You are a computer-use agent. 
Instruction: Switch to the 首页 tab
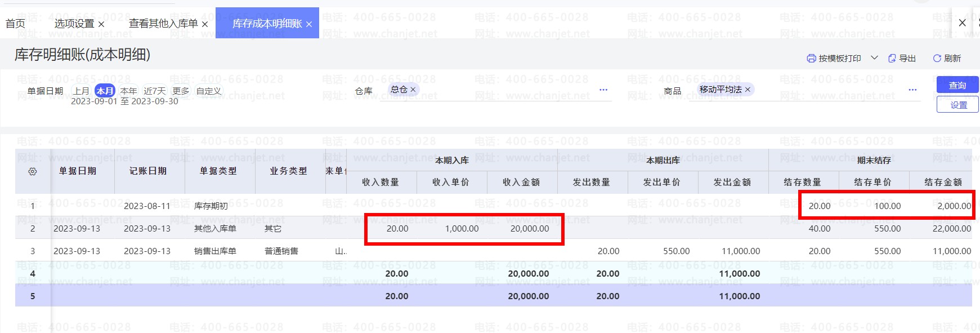[x=15, y=23]
